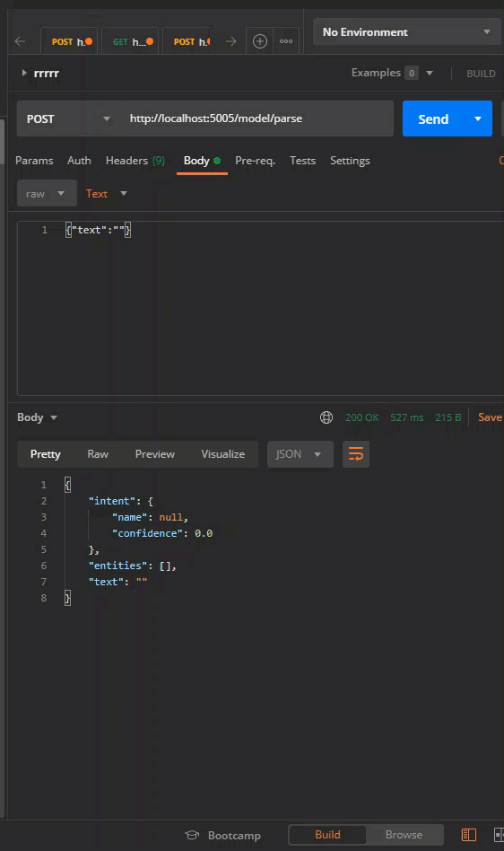The width and height of the screenshot is (504, 851).
Task: Click the request URL input field
Action: [x=256, y=118]
